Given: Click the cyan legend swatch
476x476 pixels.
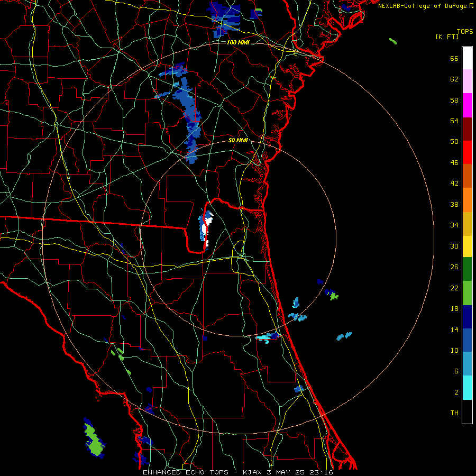Looking at the screenshot, I should (x=467, y=387).
